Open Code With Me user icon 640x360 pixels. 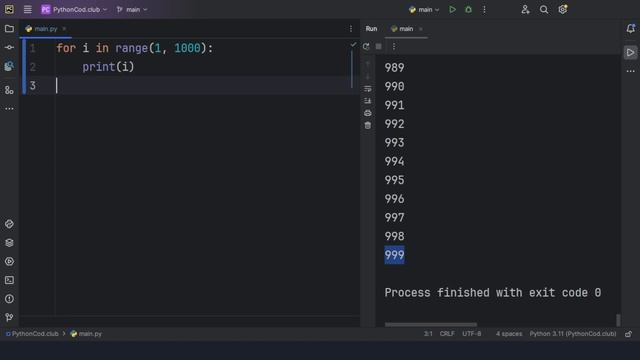tap(525, 9)
